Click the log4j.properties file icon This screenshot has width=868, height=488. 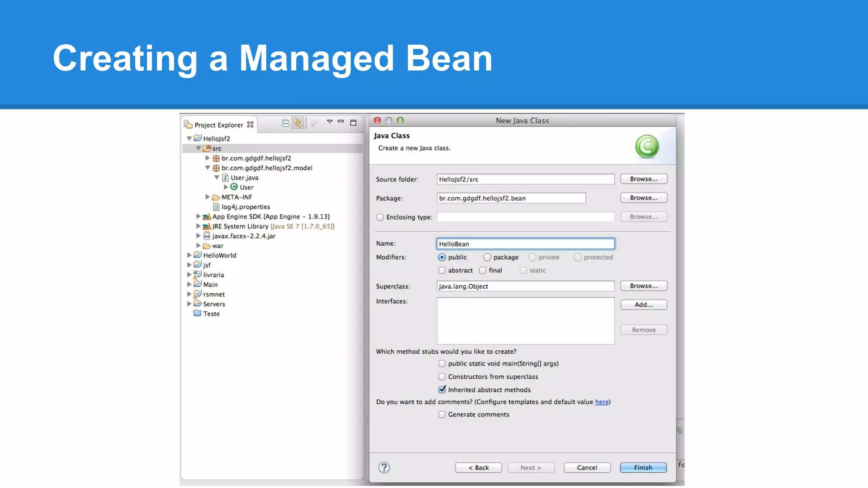tap(216, 207)
